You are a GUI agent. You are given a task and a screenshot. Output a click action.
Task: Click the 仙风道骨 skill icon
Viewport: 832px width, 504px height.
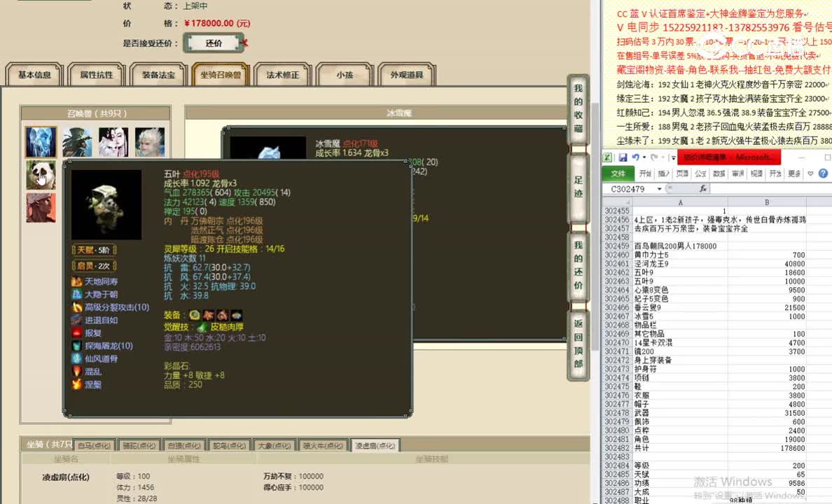[x=76, y=358]
